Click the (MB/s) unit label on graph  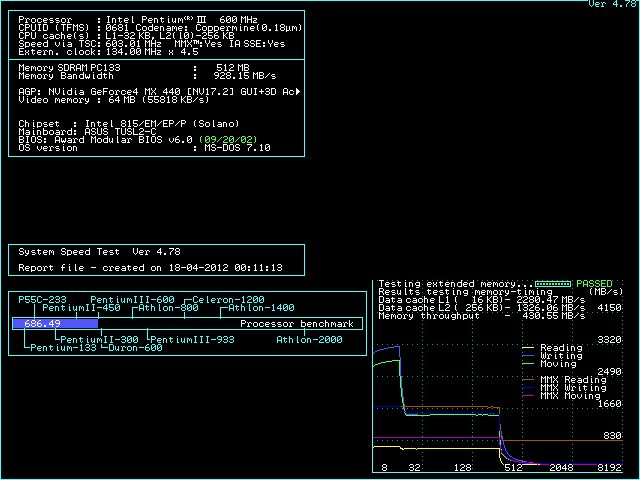606,292
